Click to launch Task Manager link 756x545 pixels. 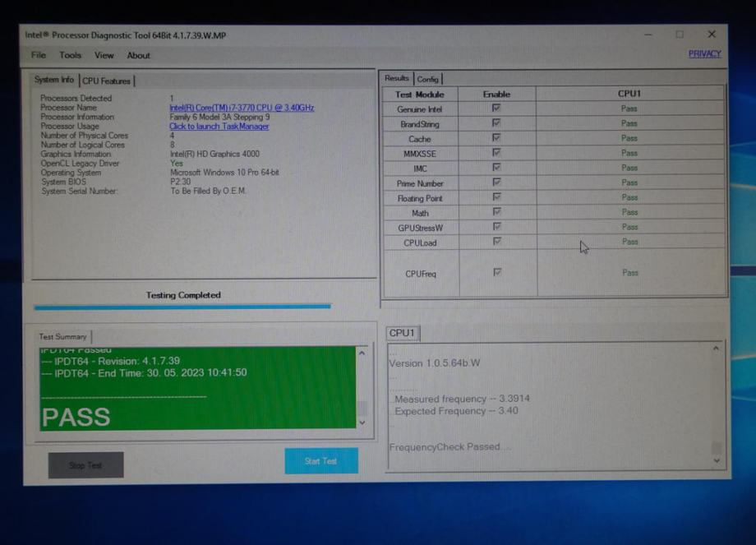(x=219, y=127)
